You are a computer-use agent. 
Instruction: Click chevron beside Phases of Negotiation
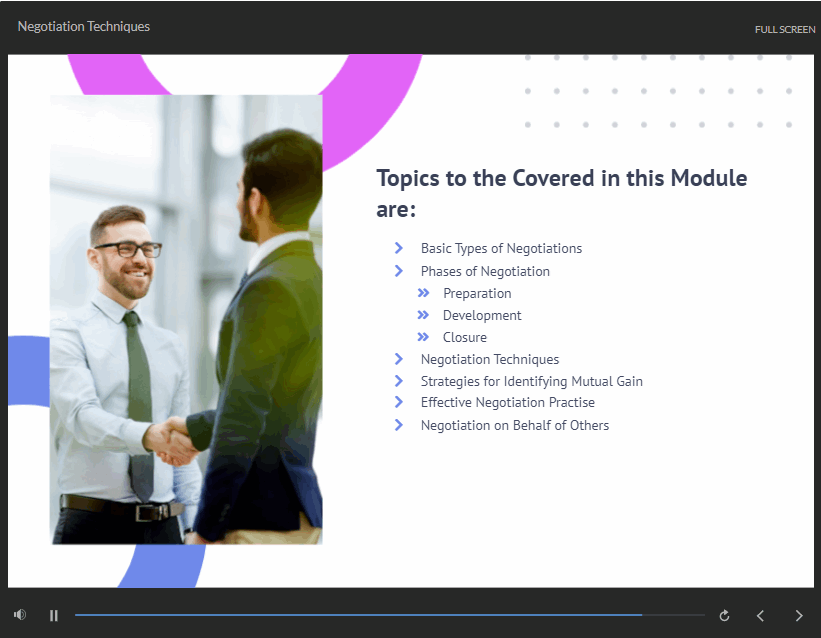(398, 271)
